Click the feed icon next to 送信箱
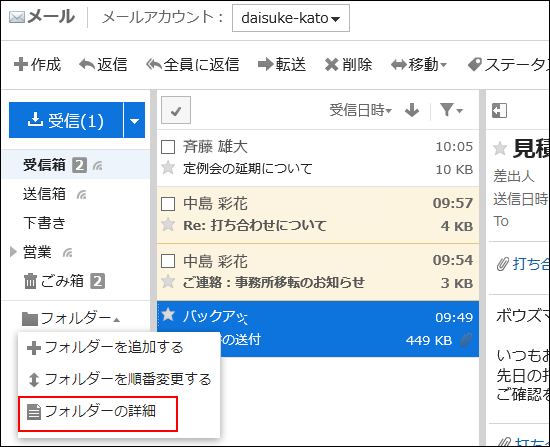The width and height of the screenshot is (550, 447). click(x=82, y=194)
